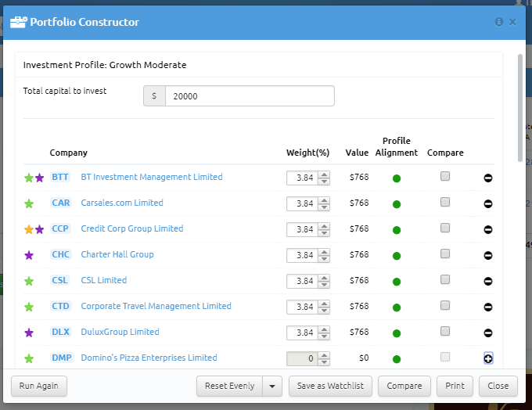The width and height of the screenshot is (532, 410).
Task: Click the green star beside CSL
Action: [29, 281]
